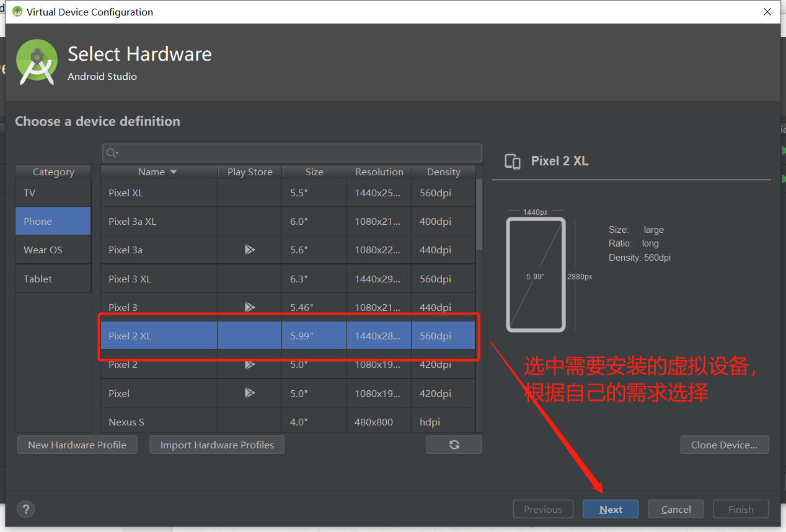Sort devices by the Resolution column header

tap(379, 172)
